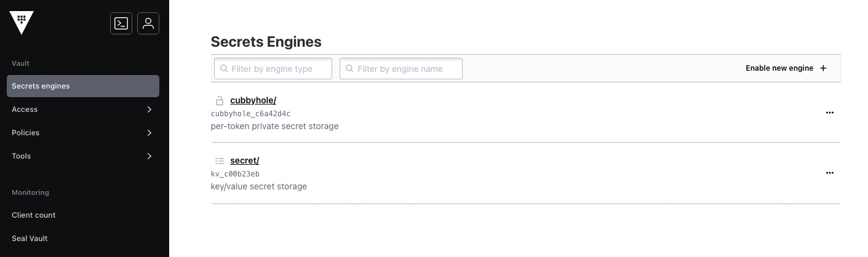The width and height of the screenshot is (868, 257).
Task: Open the Access menu item
Action: 25,109
